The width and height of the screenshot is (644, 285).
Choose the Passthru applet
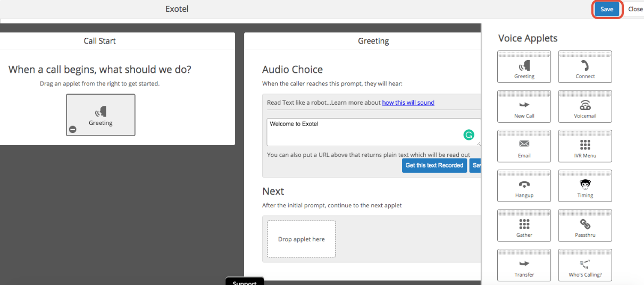tap(585, 225)
